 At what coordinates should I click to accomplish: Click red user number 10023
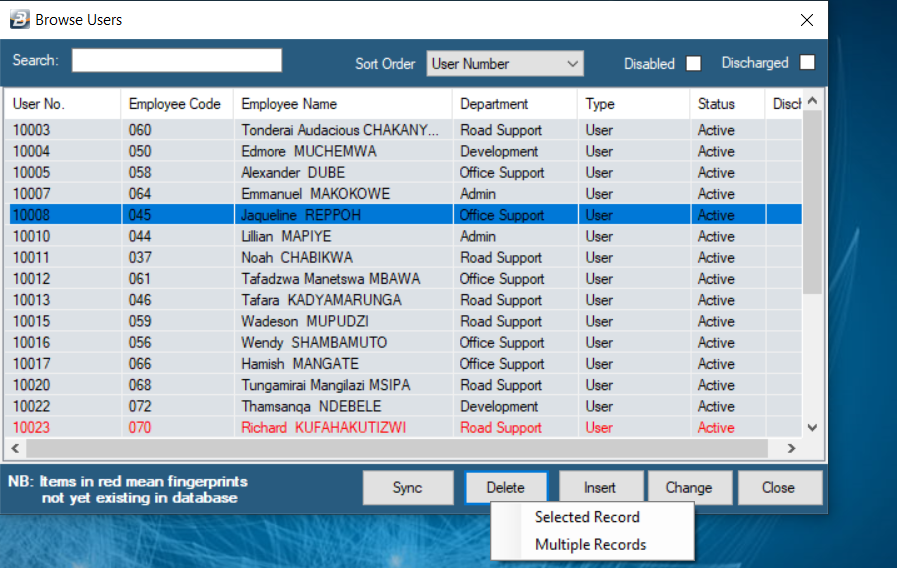click(31, 427)
